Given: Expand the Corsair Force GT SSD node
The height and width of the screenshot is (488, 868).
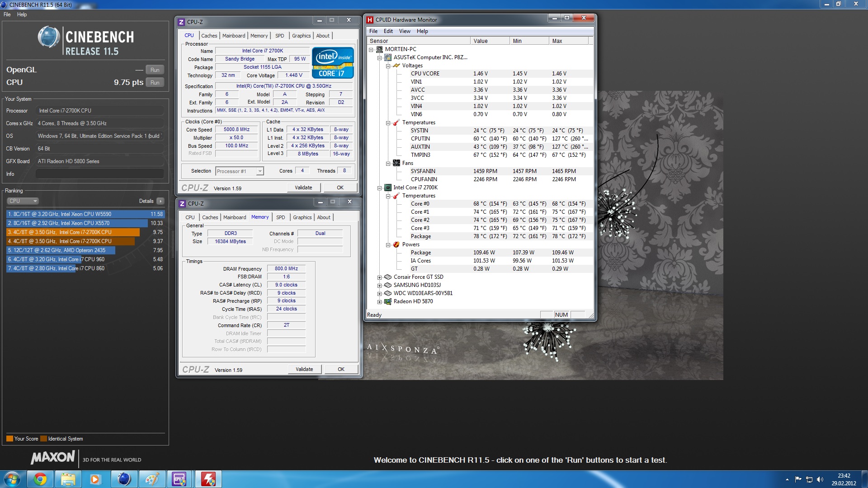Looking at the screenshot, I should click(x=380, y=277).
